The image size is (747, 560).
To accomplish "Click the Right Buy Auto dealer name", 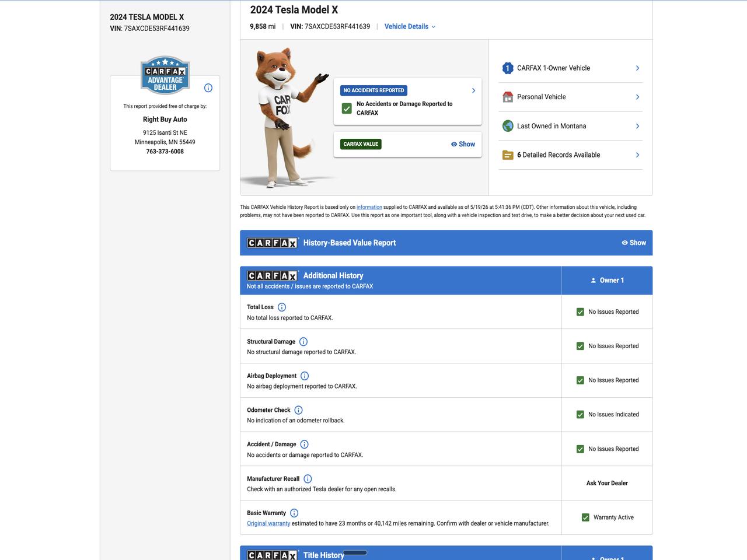I will (165, 120).
